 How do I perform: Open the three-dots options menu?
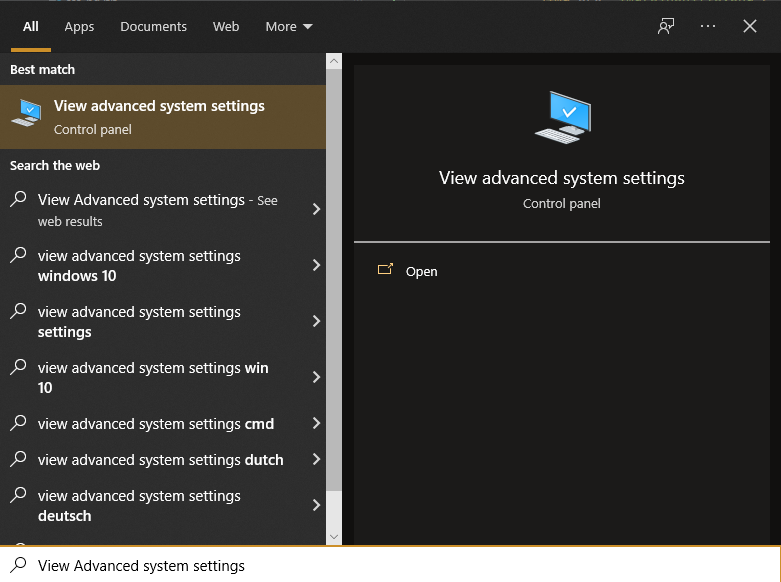pyautogui.click(x=708, y=27)
